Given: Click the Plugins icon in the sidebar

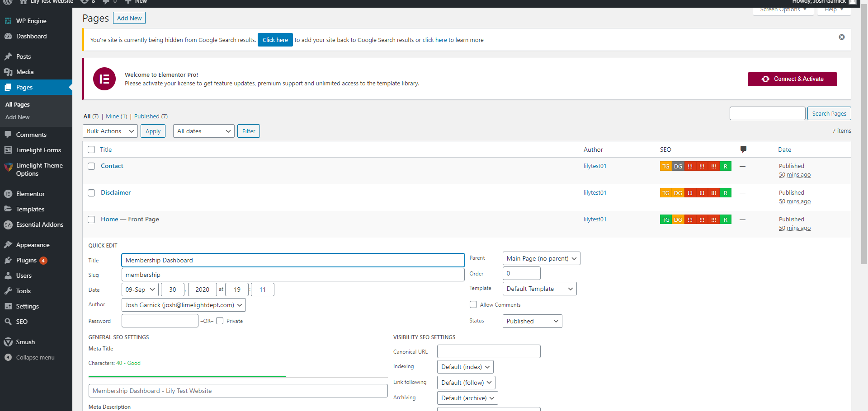Looking at the screenshot, I should 8,260.
